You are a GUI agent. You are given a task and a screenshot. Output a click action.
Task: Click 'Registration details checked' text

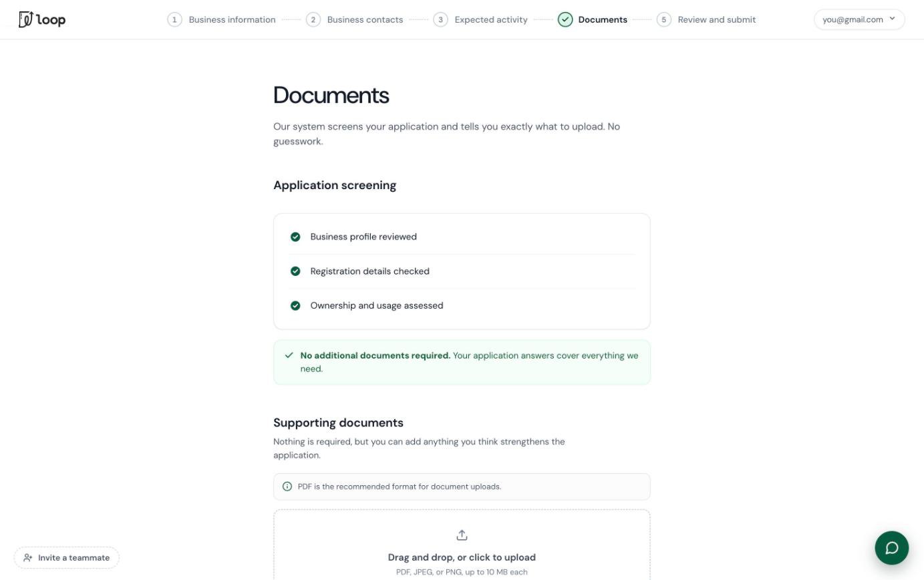(370, 271)
